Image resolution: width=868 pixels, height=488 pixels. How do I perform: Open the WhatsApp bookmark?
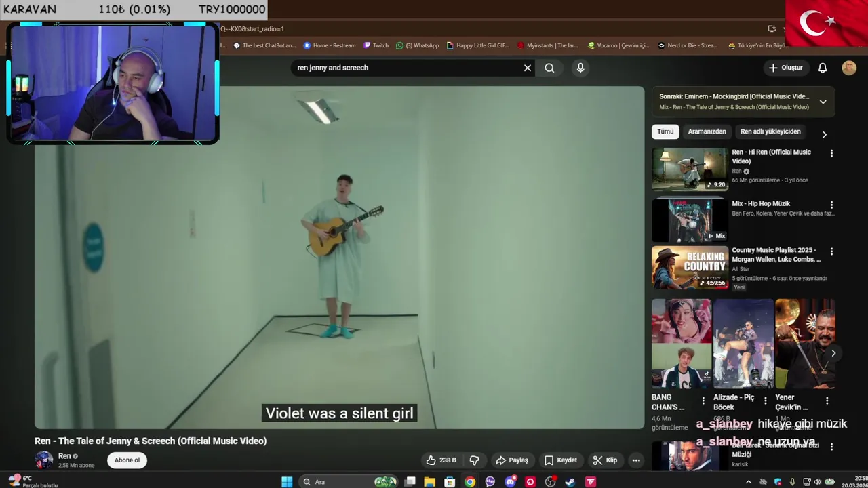tap(418, 45)
